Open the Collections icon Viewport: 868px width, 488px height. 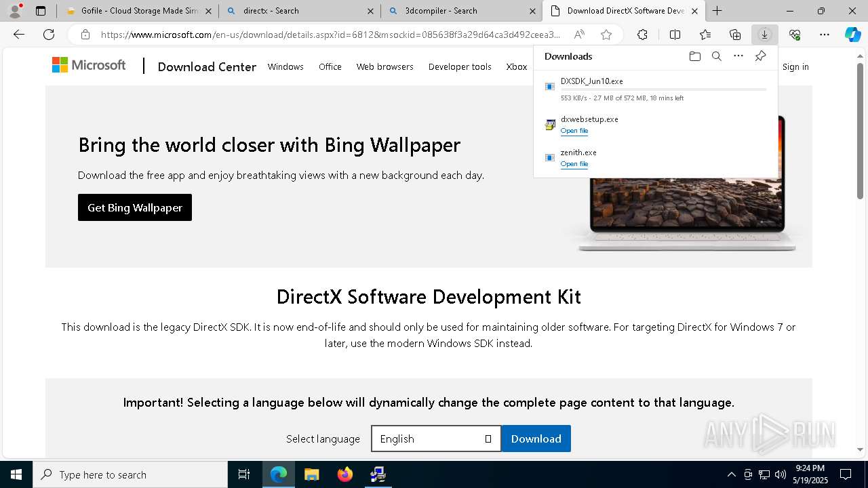click(x=735, y=35)
